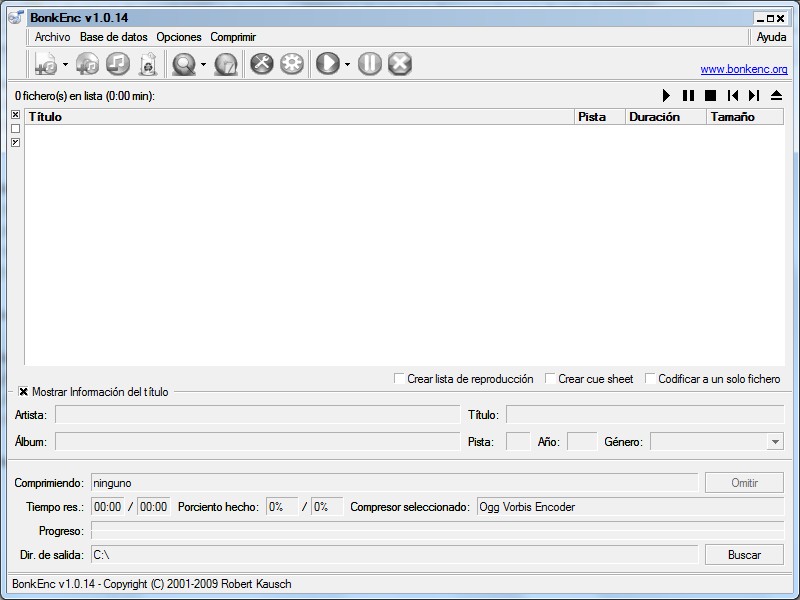Click the Omitir button
Image resolution: width=800 pixels, height=600 pixels.
[x=744, y=483]
